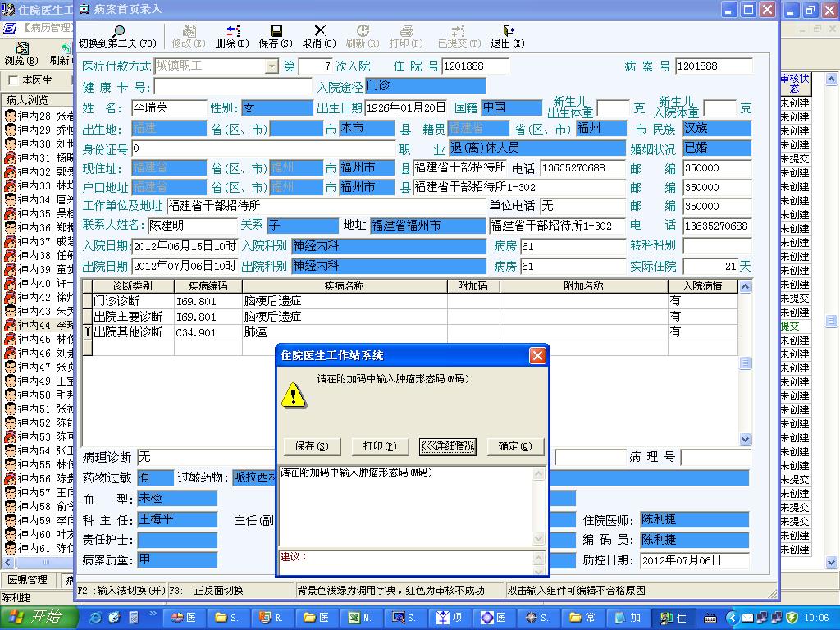Click the <<<详细情况 button in dialog

coord(448,445)
